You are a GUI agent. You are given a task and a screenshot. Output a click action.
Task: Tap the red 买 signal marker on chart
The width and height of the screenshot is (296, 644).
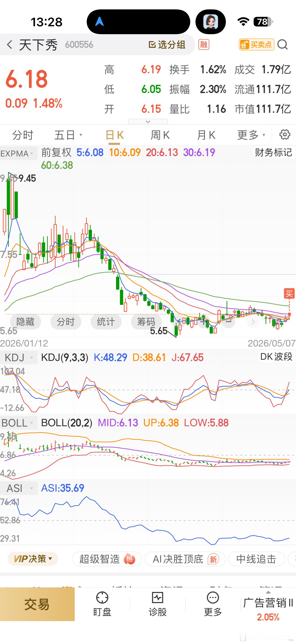pyautogui.click(x=289, y=293)
